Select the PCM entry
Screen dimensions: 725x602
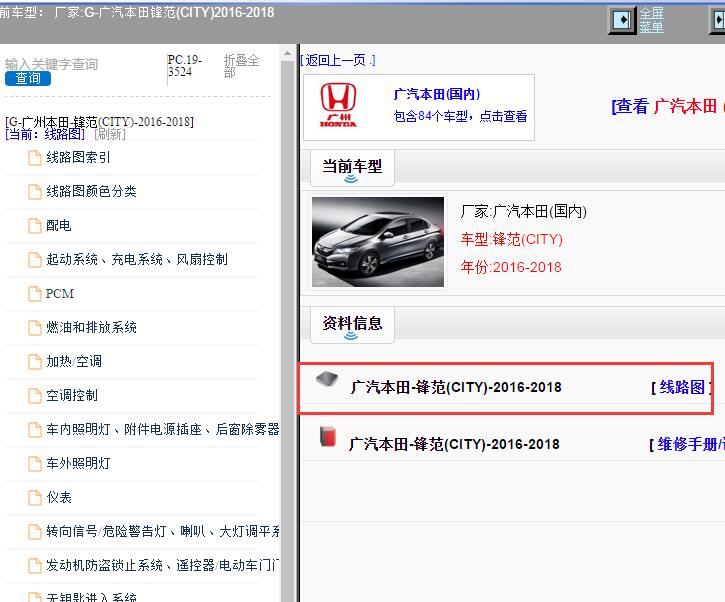tap(60, 294)
